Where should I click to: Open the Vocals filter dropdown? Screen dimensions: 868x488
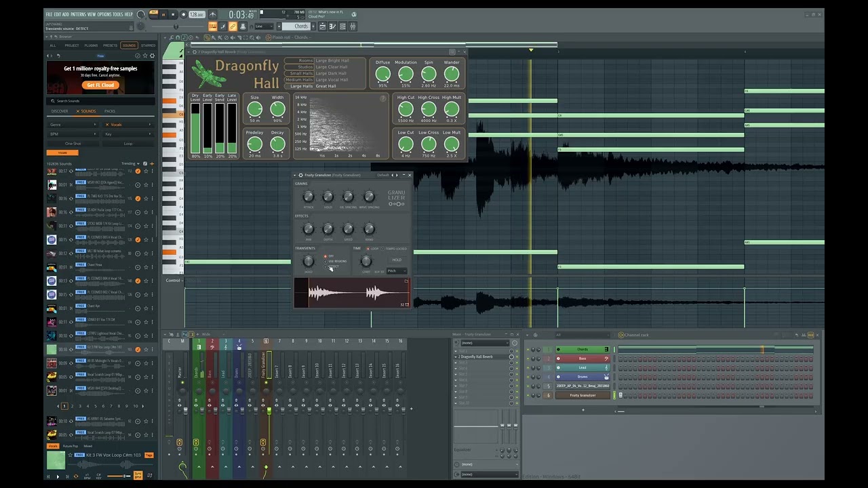pos(127,125)
